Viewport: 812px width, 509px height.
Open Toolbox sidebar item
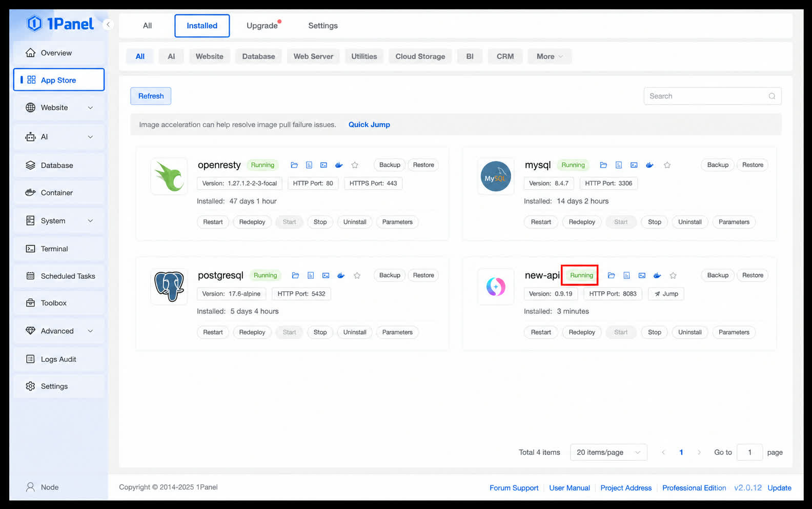pos(59,303)
